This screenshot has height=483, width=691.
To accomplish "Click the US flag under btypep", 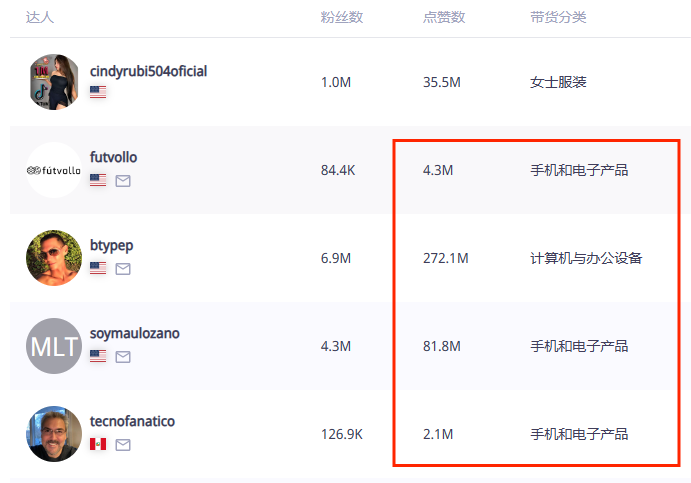I will coord(98,269).
